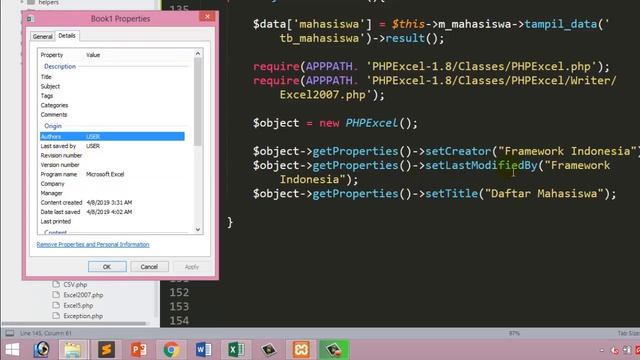Image resolution: width=640 pixels, height=360 pixels.
Task: Click the properties list scroll up arrow
Action: coord(198,53)
